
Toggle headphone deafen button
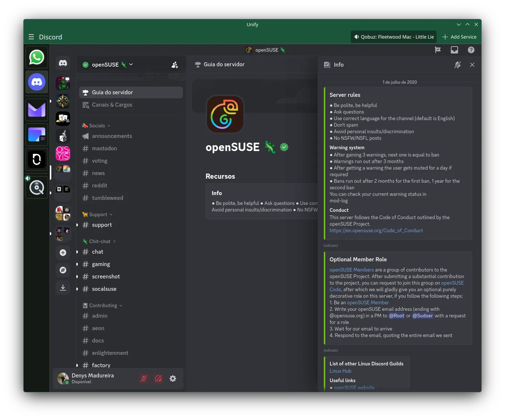[158, 379]
